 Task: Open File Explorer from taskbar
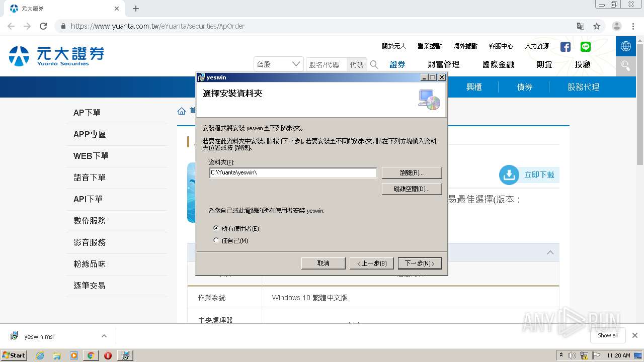pyautogui.click(x=57, y=355)
